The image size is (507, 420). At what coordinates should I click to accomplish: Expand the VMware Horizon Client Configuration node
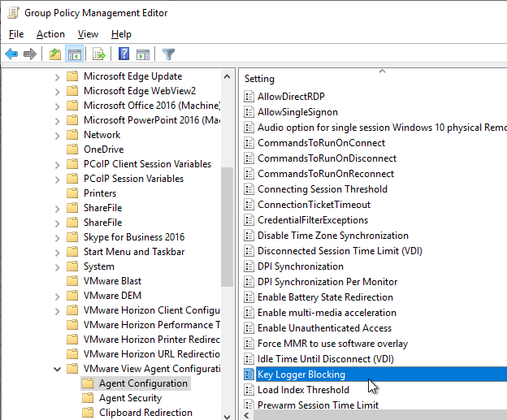(x=57, y=311)
